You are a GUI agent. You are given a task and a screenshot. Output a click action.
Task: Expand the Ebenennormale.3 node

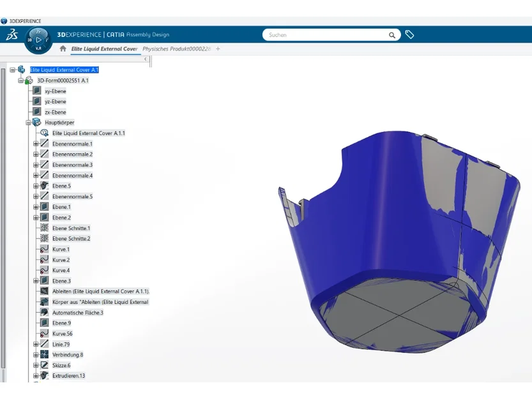tap(36, 165)
